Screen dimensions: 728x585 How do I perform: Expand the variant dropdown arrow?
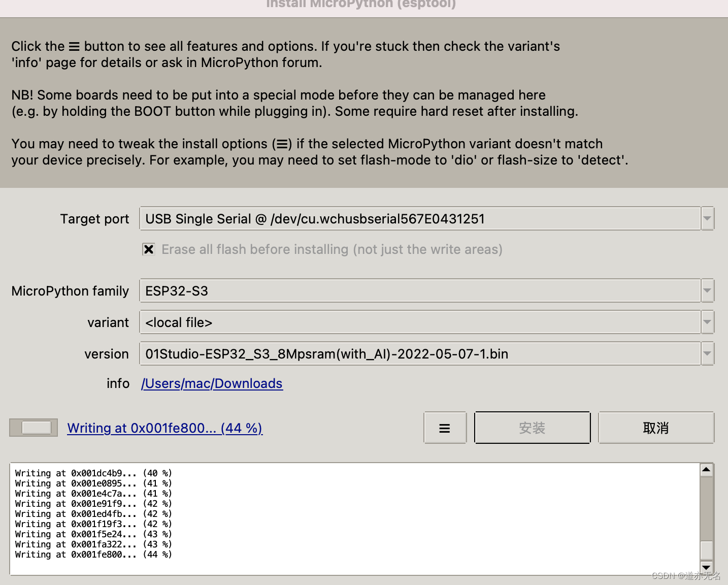[x=707, y=322]
